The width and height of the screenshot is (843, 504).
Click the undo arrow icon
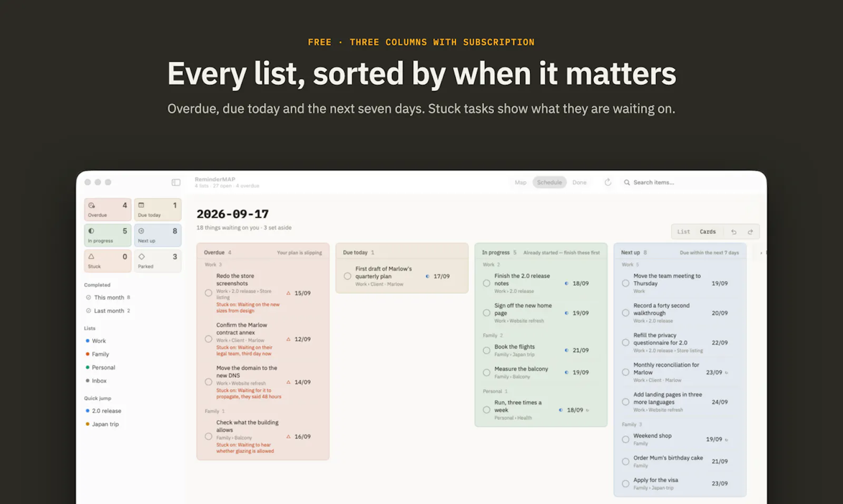coord(733,232)
